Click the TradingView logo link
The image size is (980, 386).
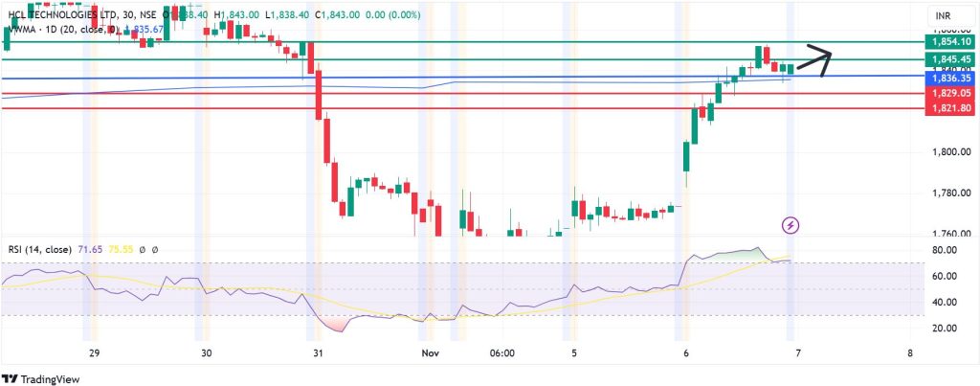point(41,379)
